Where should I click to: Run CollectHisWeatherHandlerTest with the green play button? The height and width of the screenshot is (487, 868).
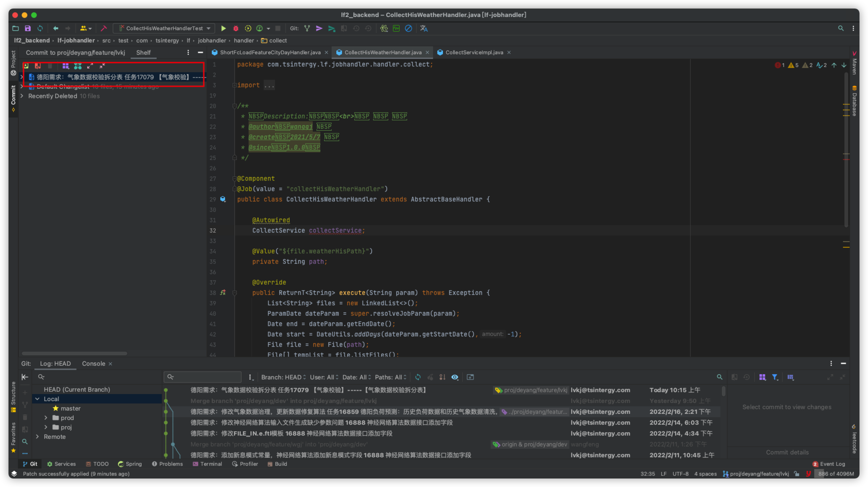223,28
